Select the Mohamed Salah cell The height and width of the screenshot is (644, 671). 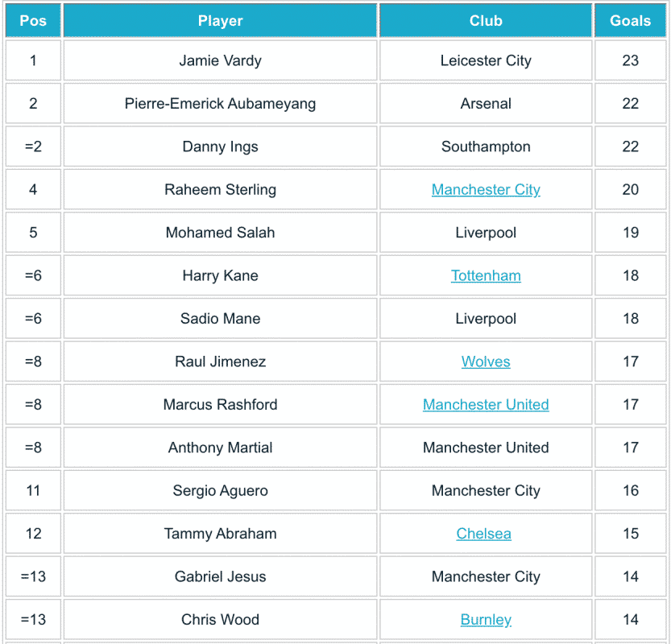[220, 233]
